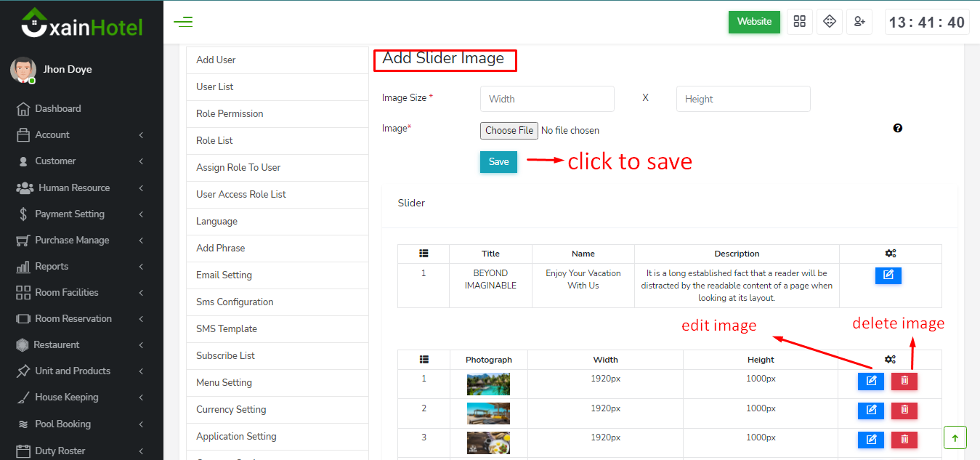Click the help question mark icon
The image size is (980, 460).
[898, 129]
